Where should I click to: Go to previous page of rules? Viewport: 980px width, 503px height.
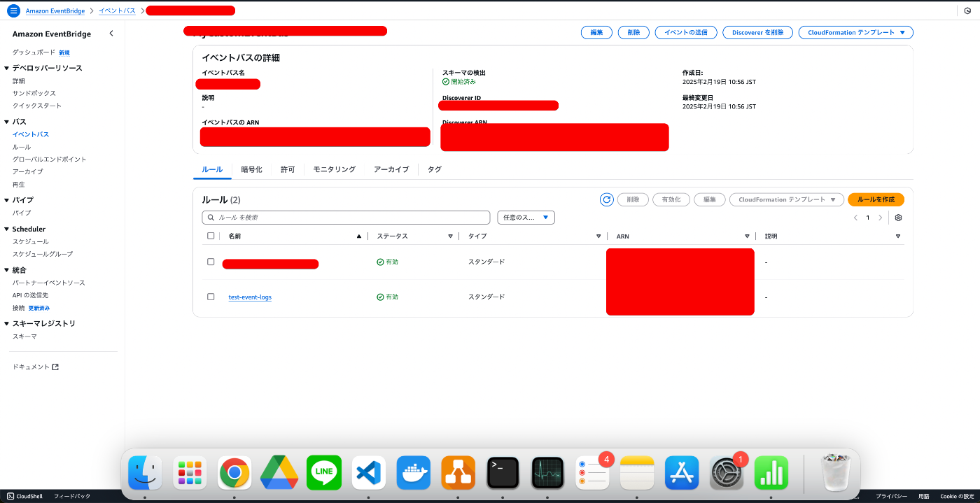(855, 218)
